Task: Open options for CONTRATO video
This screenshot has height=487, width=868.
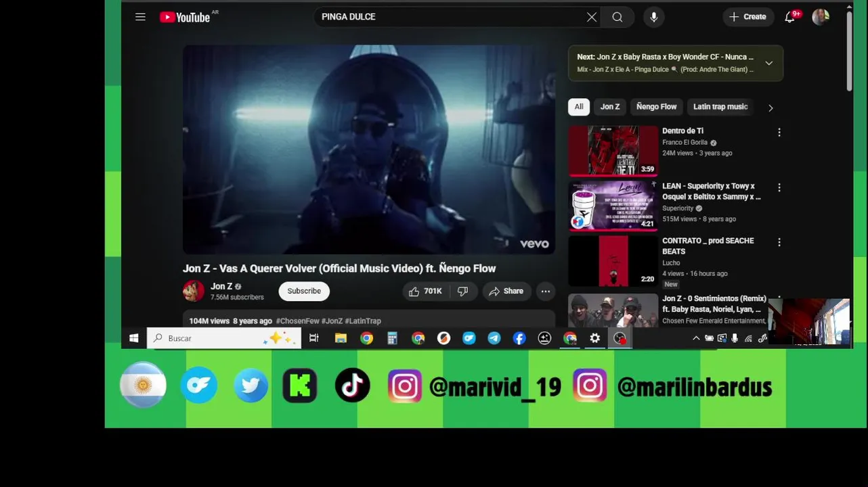Action: (779, 242)
